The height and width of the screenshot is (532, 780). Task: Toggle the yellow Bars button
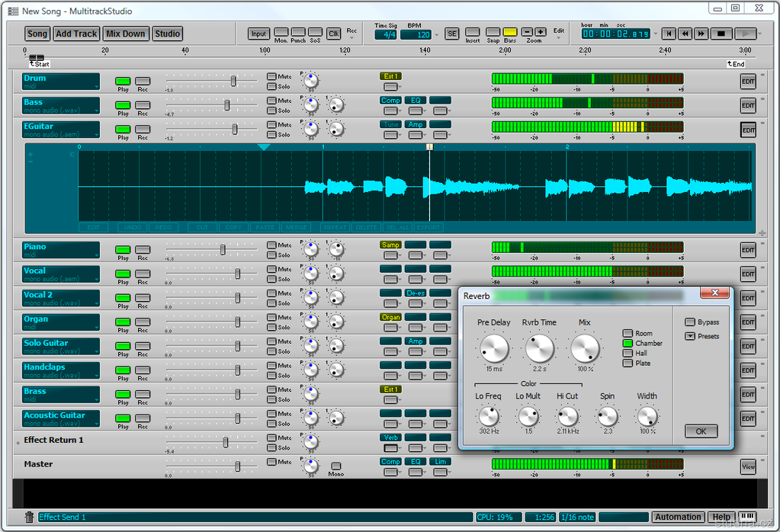click(509, 32)
